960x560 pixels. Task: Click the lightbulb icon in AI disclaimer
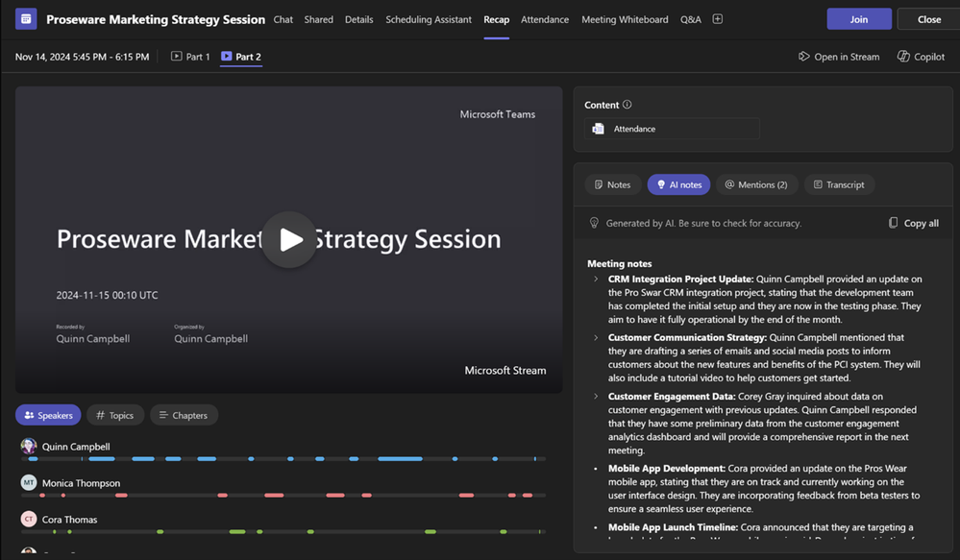(594, 223)
